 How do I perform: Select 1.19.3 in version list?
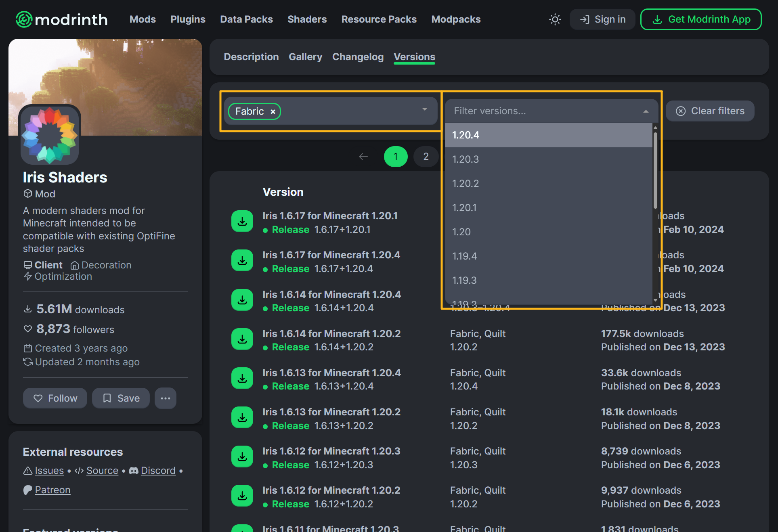tap(548, 281)
